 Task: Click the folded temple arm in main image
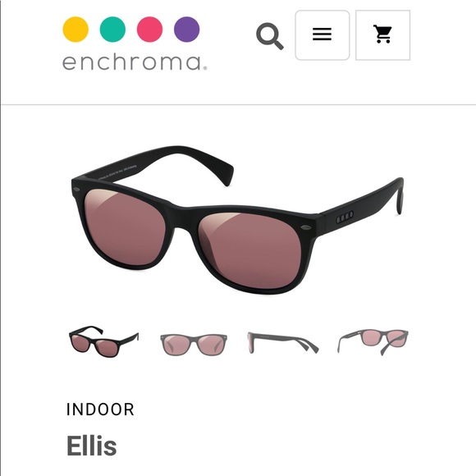click(x=164, y=164)
